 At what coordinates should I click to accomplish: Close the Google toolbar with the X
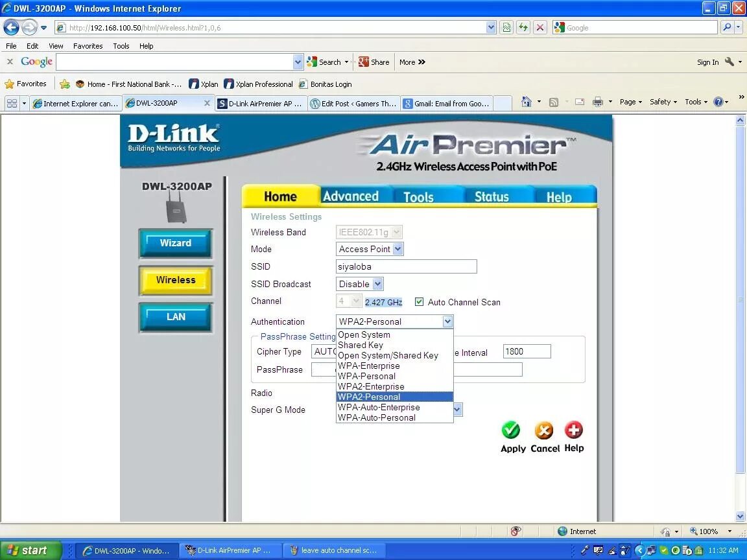pyautogui.click(x=10, y=62)
